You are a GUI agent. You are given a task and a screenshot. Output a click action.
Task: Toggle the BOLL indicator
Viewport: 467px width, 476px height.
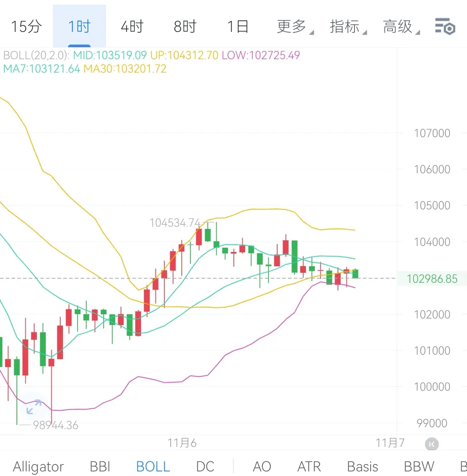[153, 466]
